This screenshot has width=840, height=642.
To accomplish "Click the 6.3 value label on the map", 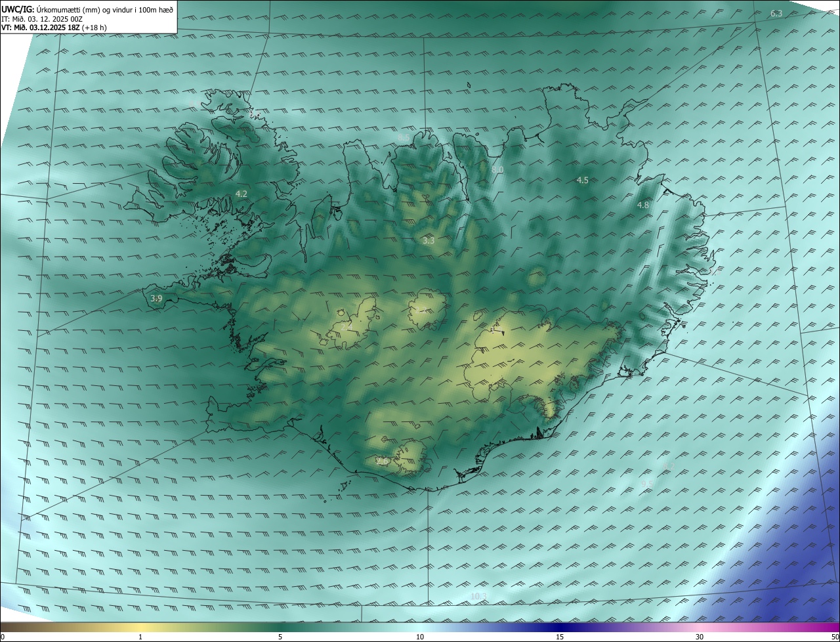I will click(x=776, y=13).
